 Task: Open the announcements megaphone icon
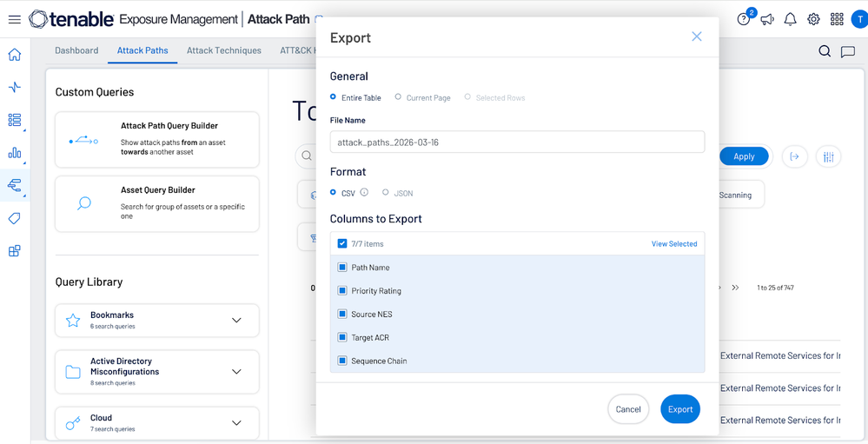[x=766, y=19]
